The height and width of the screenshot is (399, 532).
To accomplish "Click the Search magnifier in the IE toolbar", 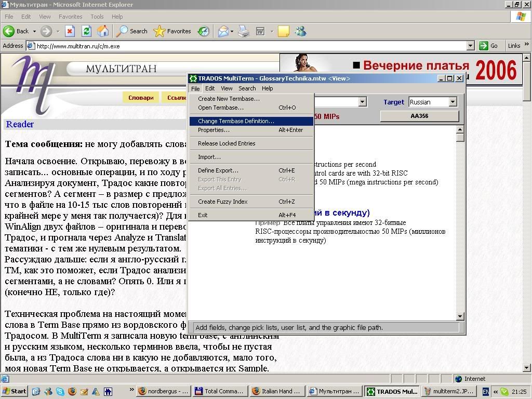I will (x=122, y=31).
